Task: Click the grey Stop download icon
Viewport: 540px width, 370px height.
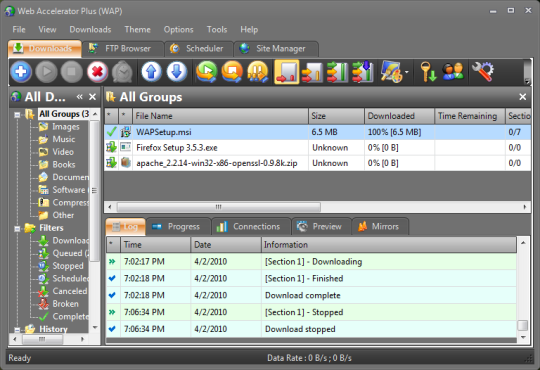Action: (x=72, y=72)
